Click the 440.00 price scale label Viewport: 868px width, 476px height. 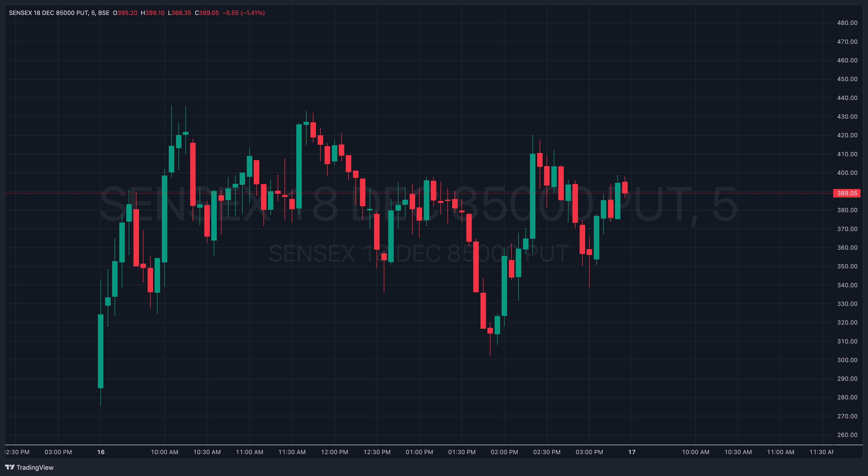pos(847,98)
